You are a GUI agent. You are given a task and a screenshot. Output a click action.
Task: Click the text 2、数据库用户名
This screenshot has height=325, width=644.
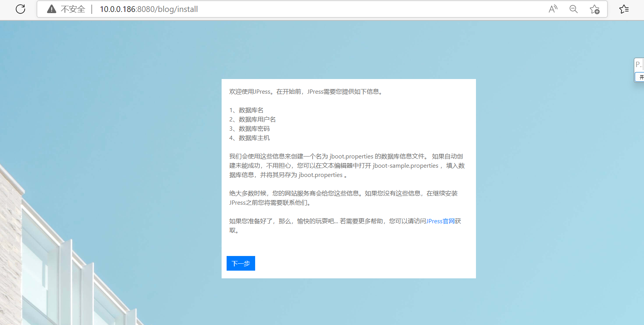pyautogui.click(x=252, y=120)
